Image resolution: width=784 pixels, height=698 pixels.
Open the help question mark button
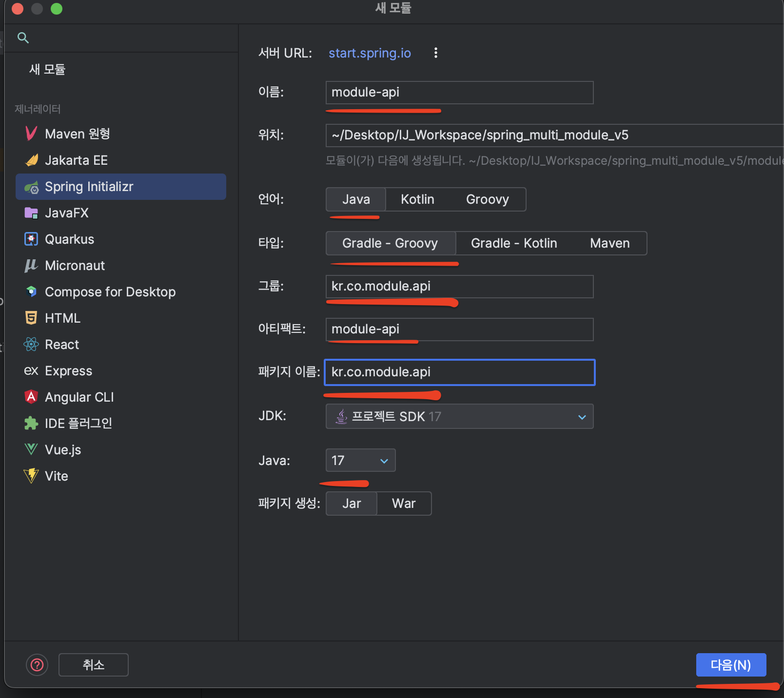37,665
